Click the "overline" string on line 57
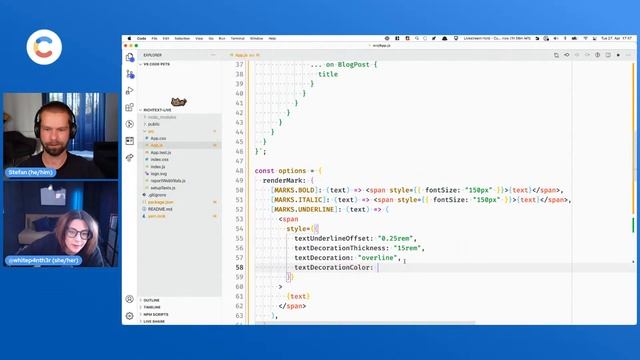Image resolution: width=640 pixels, height=360 pixels. pyautogui.click(x=377, y=258)
